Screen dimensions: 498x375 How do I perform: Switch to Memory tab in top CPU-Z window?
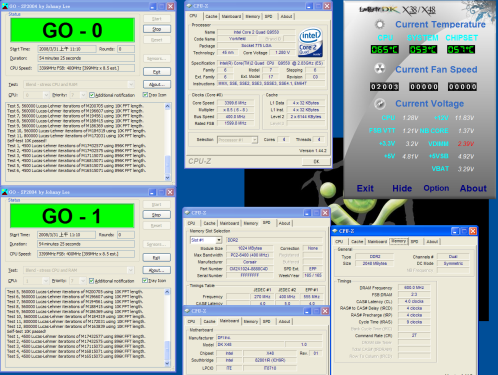[x=252, y=16]
